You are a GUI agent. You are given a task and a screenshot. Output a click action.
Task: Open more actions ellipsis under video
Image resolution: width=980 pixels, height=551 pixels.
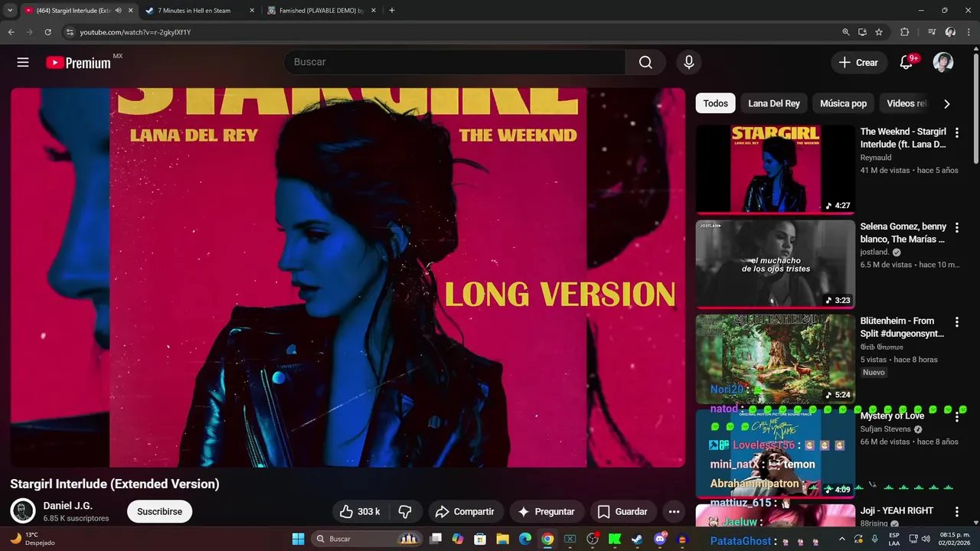[x=674, y=511]
